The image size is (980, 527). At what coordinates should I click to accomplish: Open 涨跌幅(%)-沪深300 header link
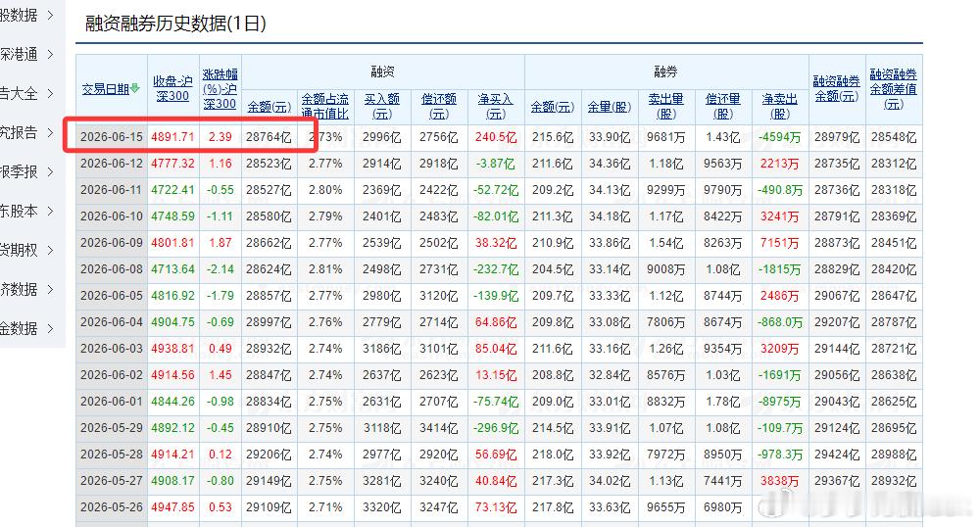220,89
